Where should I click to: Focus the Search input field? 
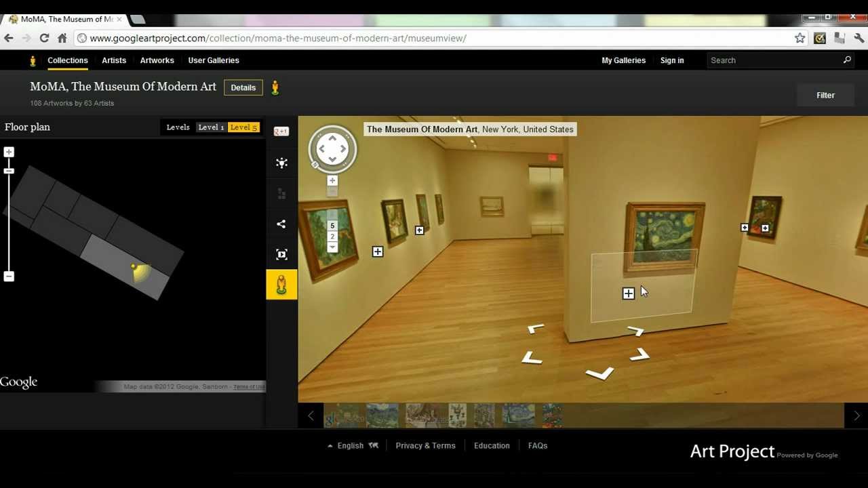773,60
